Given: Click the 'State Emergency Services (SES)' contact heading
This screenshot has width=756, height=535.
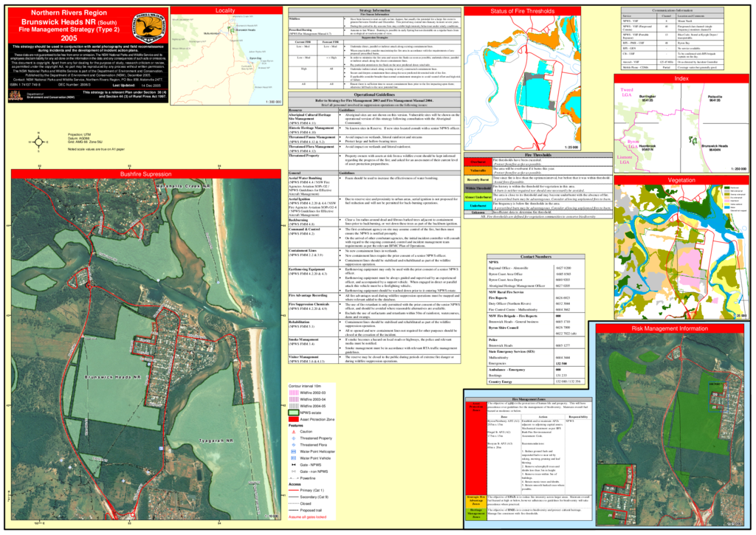Looking at the screenshot, I should (x=512, y=352).
